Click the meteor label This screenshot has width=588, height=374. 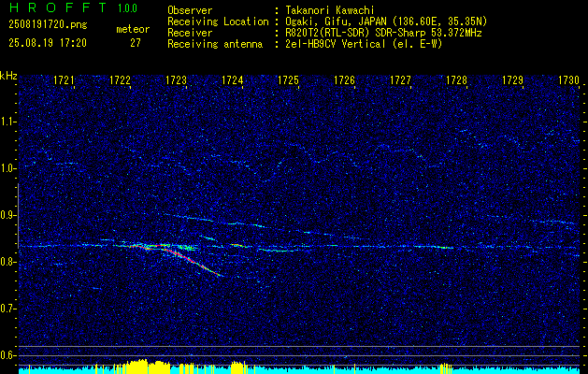pyautogui.click(x=133, y=29)
